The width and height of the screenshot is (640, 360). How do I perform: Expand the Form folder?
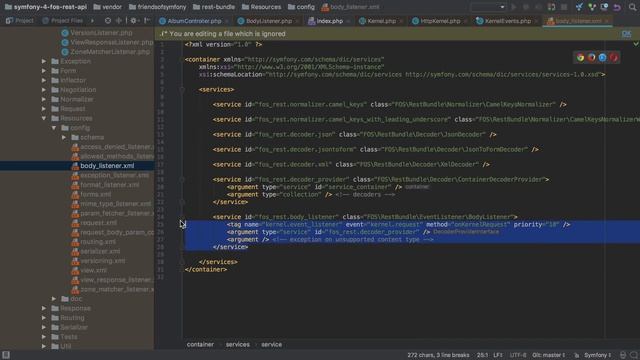pyautogui.click(x=44, y=71)
